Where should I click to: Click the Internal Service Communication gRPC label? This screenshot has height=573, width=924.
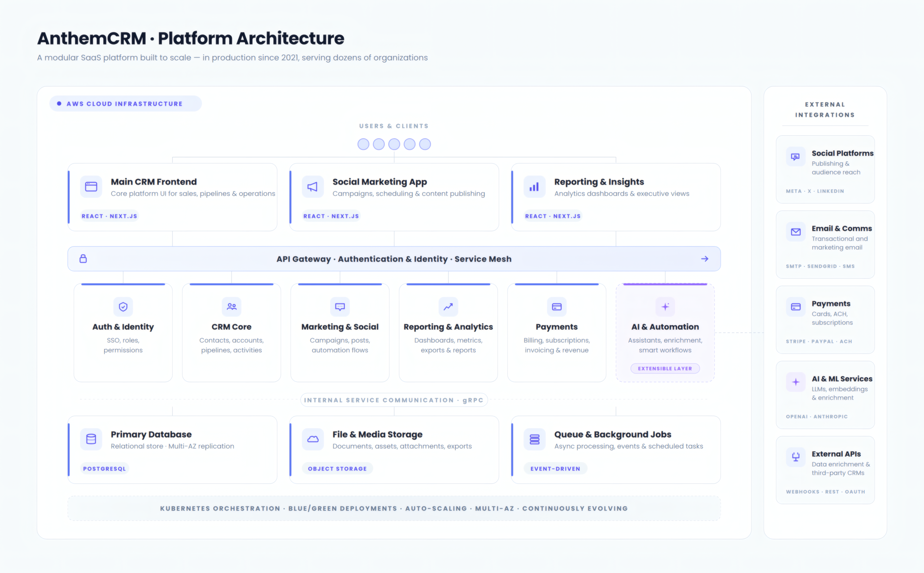(x=394, y=400)
